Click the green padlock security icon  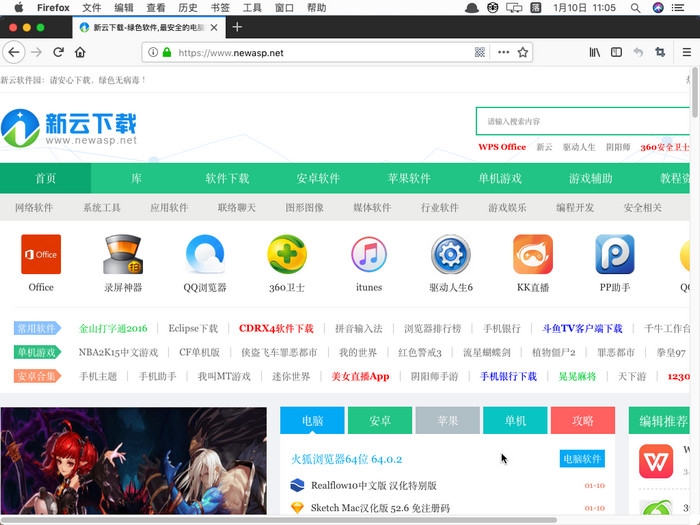[167, 52]
